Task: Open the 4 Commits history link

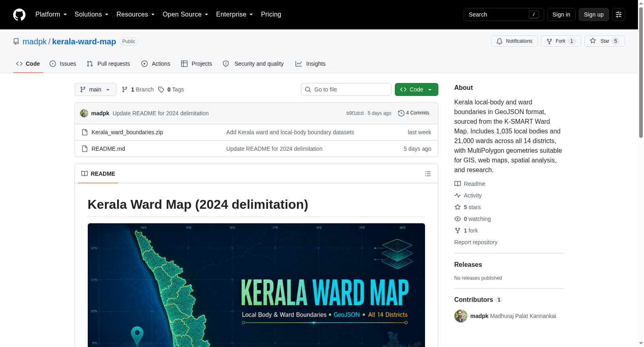Action: tap(414, 113)
